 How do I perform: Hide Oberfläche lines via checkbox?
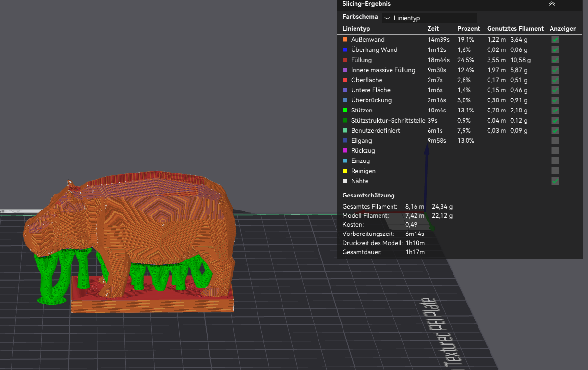click(x=555, y=80)
